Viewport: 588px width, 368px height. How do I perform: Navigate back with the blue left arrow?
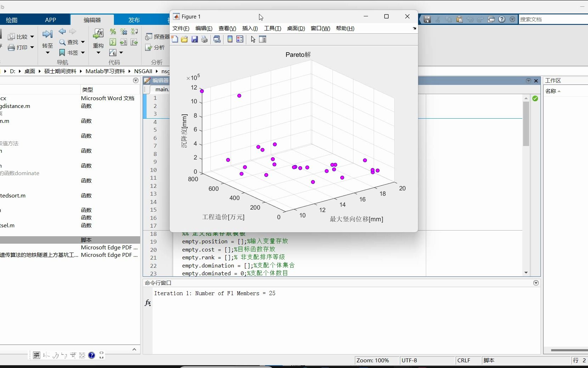62,32
